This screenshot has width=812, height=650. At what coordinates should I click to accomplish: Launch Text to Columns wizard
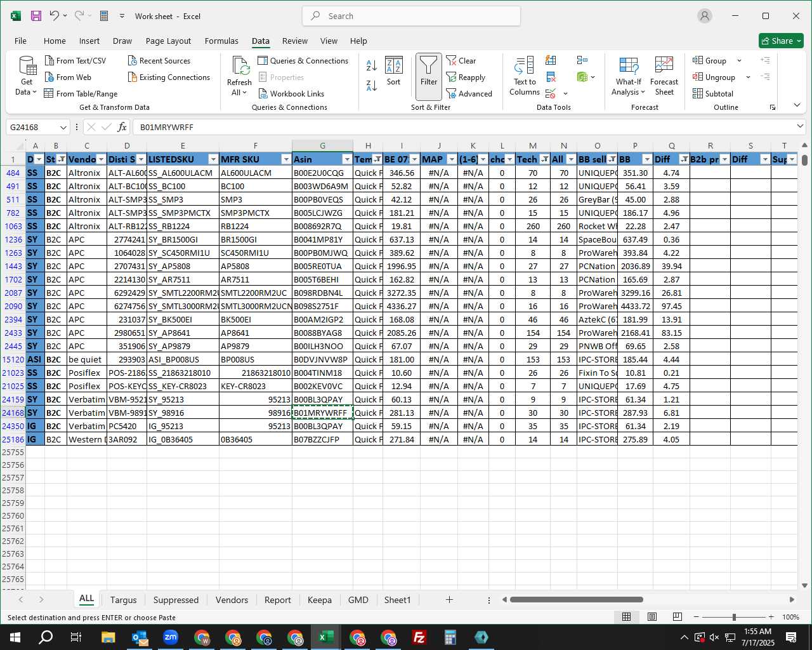[x=525, y=77]
